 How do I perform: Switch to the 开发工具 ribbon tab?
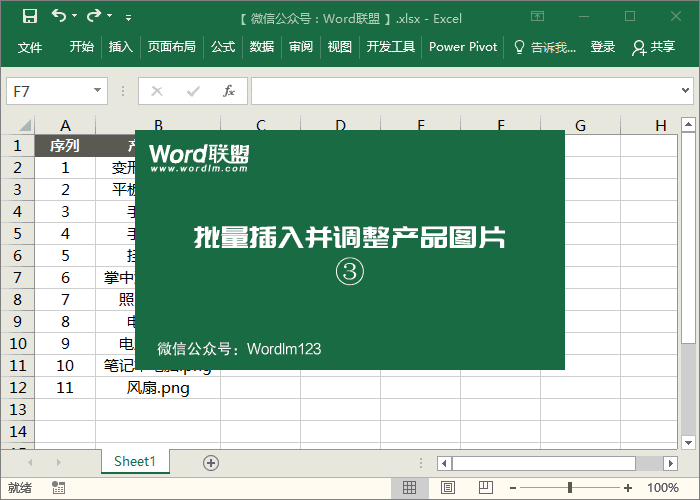pos(391,46)
